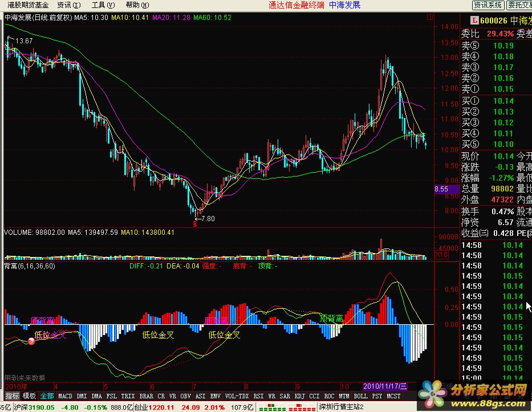Click the 深圳行情主站2 server status
The height and width of the screenshot is (412, 532).
pyautogui.click(x=342, y=407)
